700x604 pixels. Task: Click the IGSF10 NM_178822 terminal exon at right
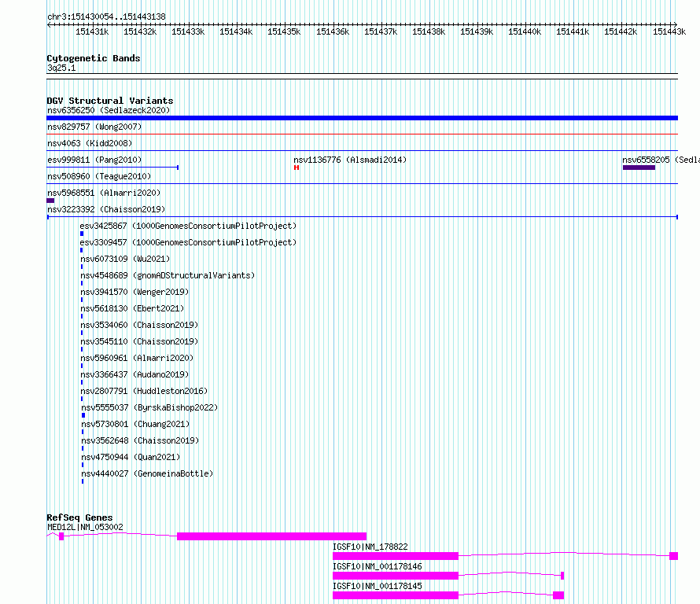[674, 556]
